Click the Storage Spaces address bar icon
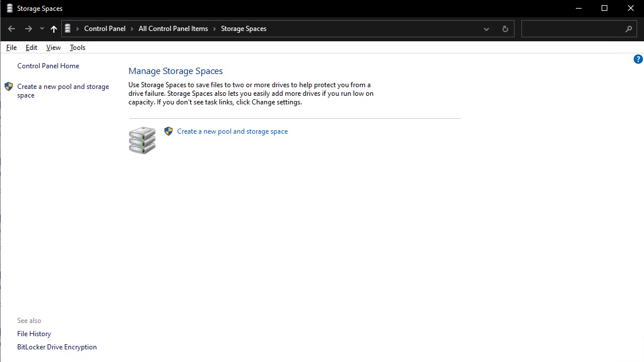This screenshot has width=644, height=362. point(68,28)
